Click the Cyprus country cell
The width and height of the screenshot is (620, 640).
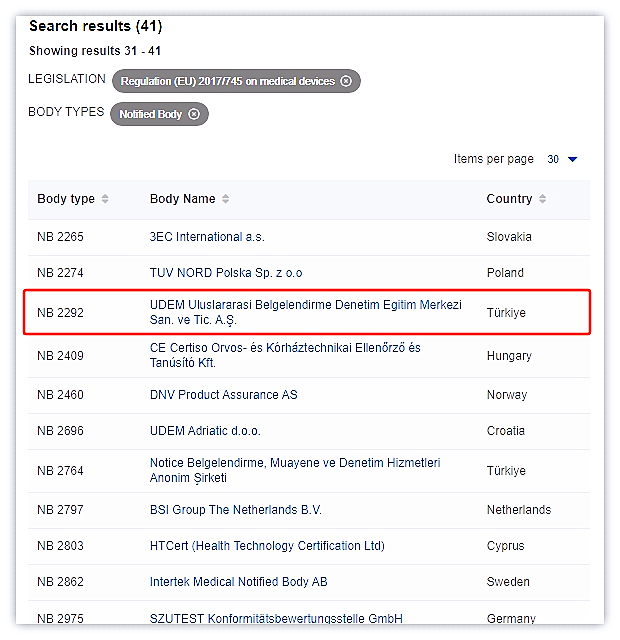point(505,546)
